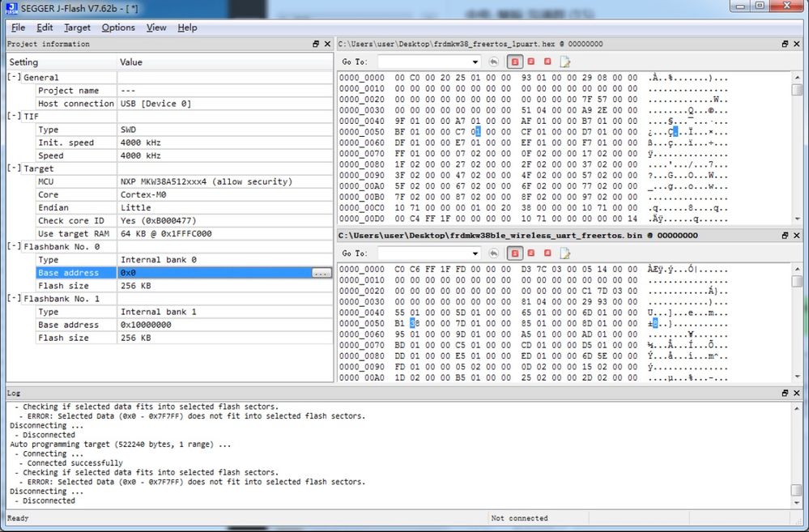
Task: Click the Check core ID value
Action: tap(159, 221)
